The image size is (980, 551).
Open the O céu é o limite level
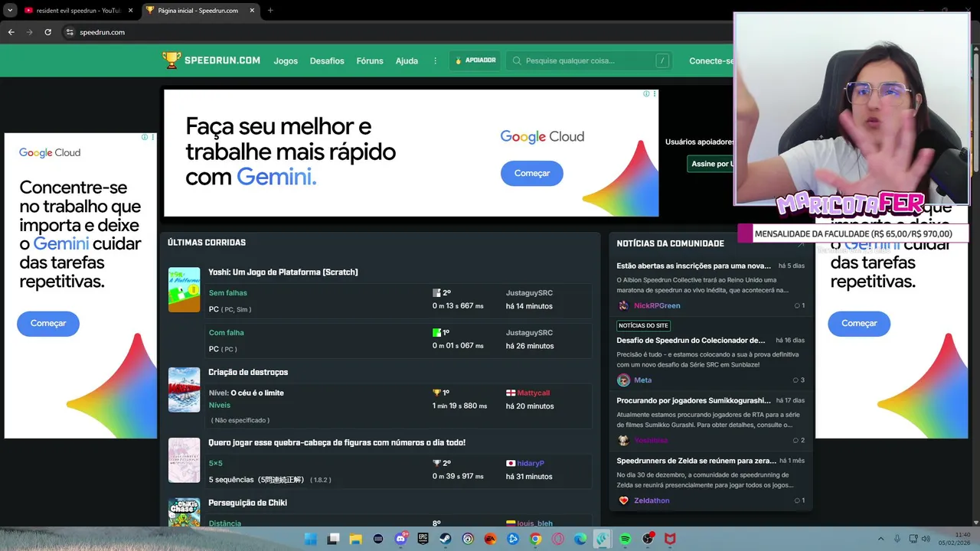click(257, 393)
